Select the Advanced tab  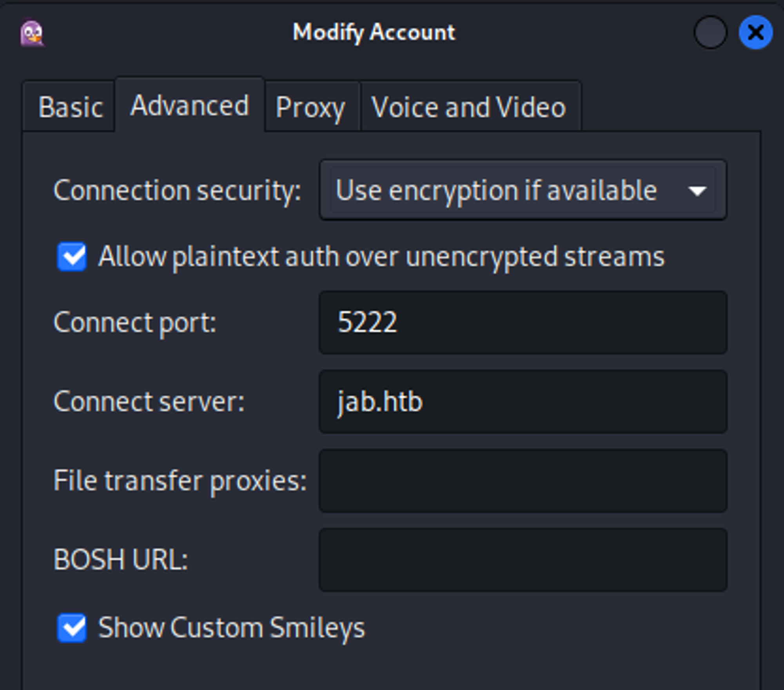coord(189,105)
